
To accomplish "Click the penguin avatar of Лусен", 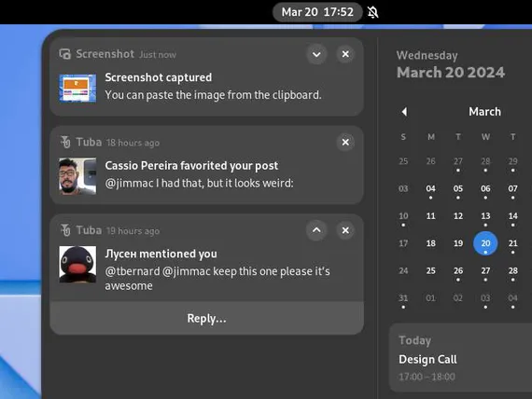I will pos(77,265).
